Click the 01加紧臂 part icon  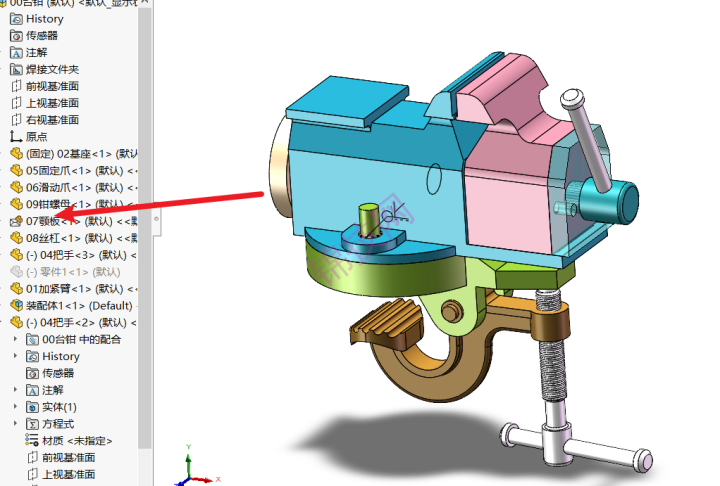click(x=16, y=288)
